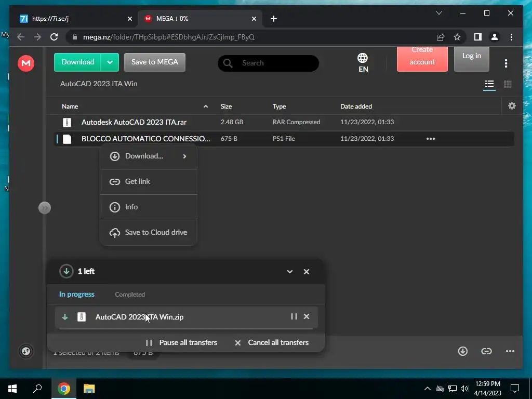This screenshot has width=532, height=399.
Task: Switch to Completed transfers tab
Action: coord(130,295)
